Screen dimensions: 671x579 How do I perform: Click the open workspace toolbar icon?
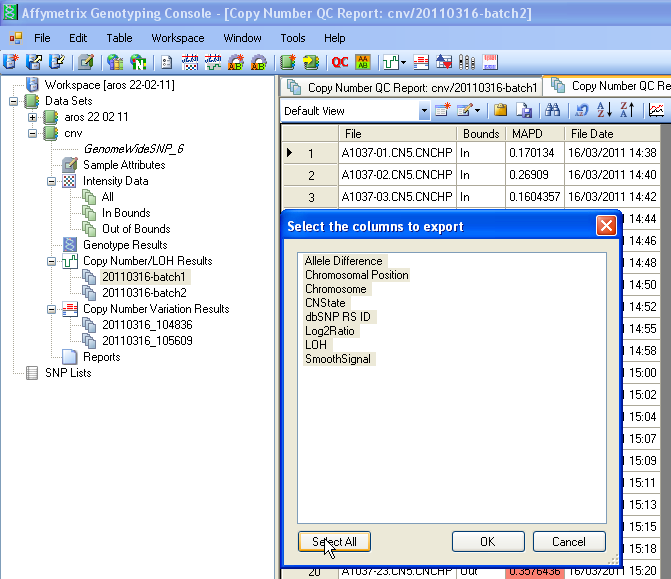click(x=34, y=62)
